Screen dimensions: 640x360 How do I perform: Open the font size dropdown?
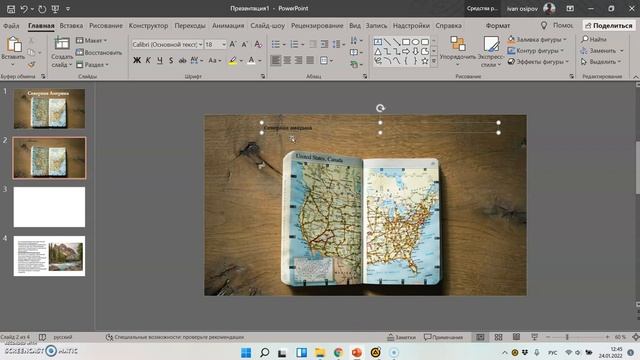(x=224, y=44)
